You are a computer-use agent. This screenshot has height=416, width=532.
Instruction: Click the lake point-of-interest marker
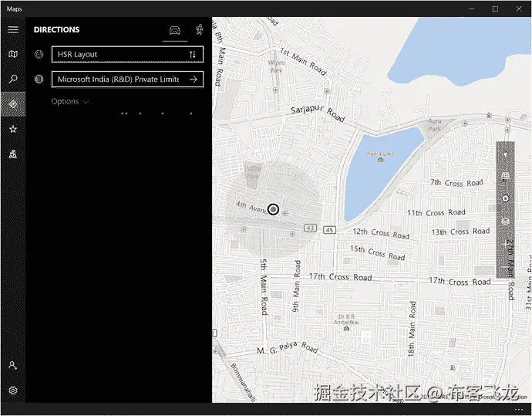point(381,160)
